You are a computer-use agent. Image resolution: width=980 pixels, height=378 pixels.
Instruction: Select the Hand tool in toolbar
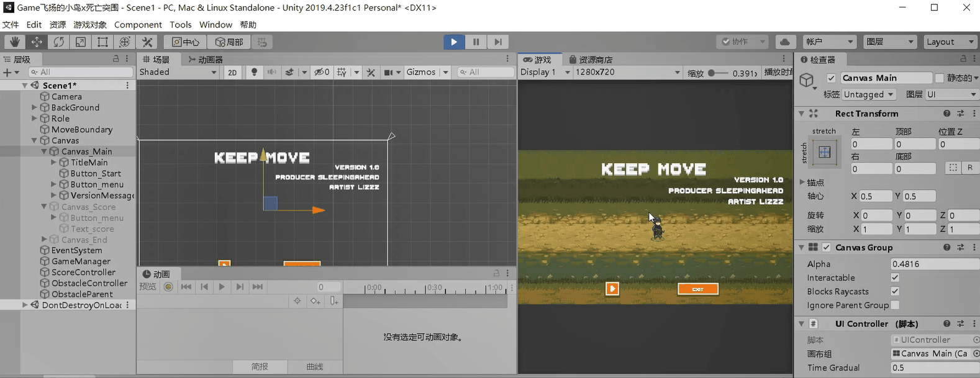pyautogui.click(x=14, y=42)
